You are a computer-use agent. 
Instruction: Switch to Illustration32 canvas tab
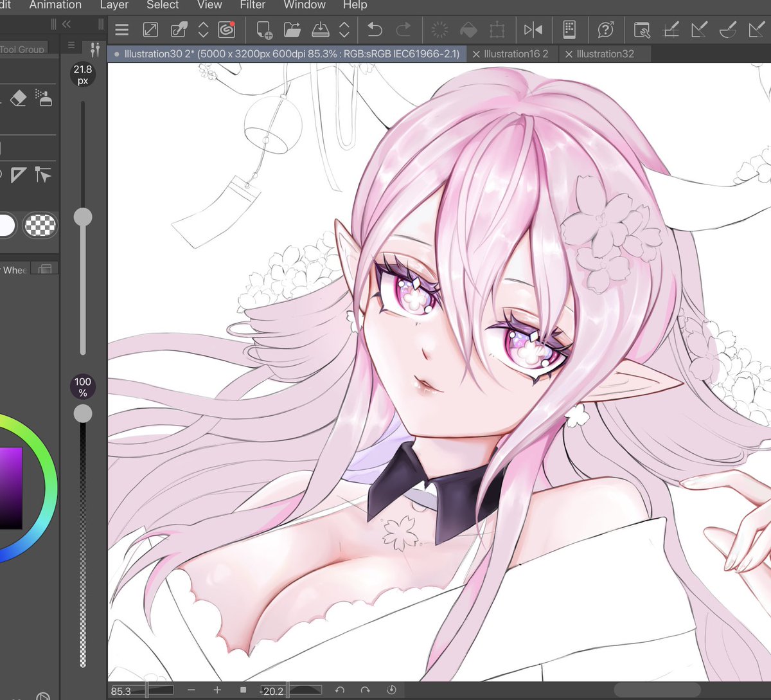(605, 54)
